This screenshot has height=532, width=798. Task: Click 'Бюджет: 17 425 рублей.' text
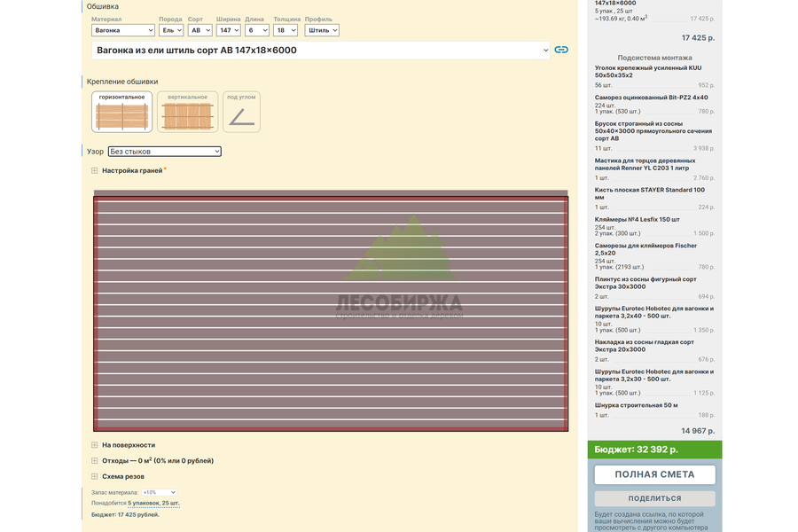pos(125,514)
